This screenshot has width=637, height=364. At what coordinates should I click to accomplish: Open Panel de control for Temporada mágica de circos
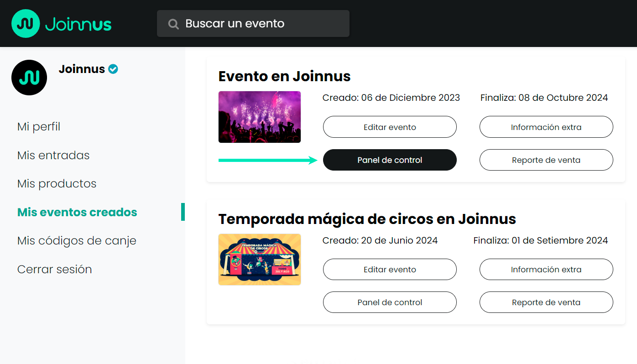tap(390, 302)
